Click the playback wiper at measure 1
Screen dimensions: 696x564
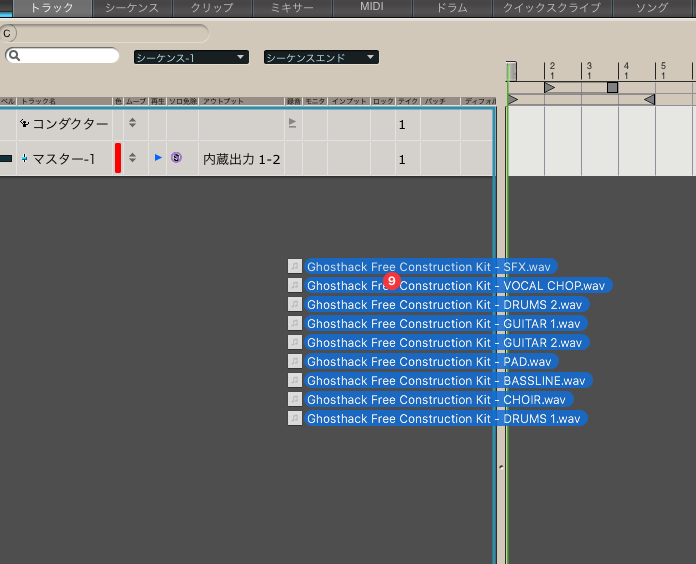(511, 71)
